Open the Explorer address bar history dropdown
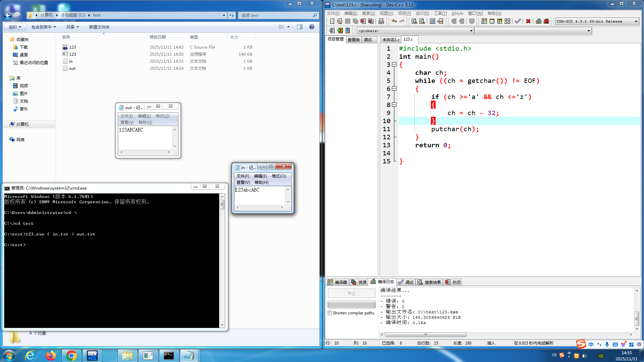This screenshot has height=362, width=644. click(x=224, y=15)
